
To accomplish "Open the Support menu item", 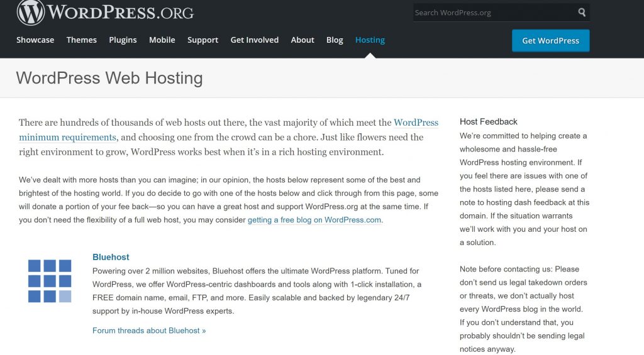I will 203,40.
